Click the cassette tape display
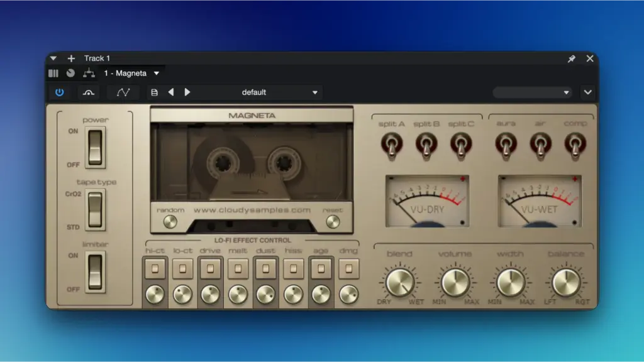Screen dimensions: 644x362 [x=252, y=162]
